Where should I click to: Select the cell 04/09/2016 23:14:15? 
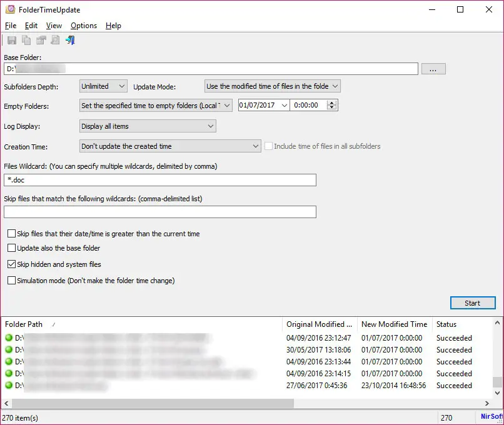click(x=318, y=374)
